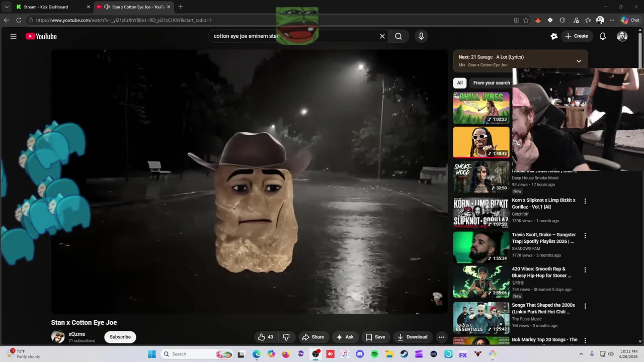The width and height of the screenshot is (644, 362).
Task: Add page to browser favorites star
Action: (x=526, y=20)
